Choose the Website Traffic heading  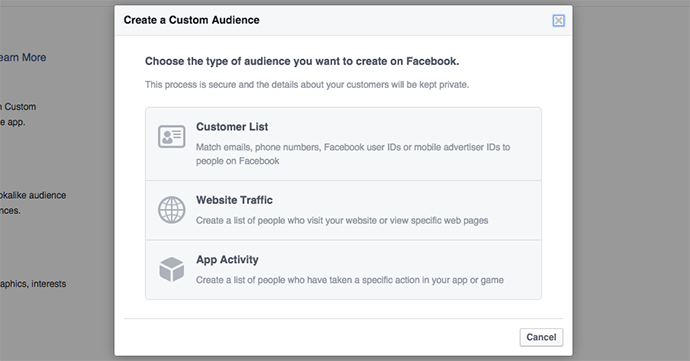[x=234, y=200]
